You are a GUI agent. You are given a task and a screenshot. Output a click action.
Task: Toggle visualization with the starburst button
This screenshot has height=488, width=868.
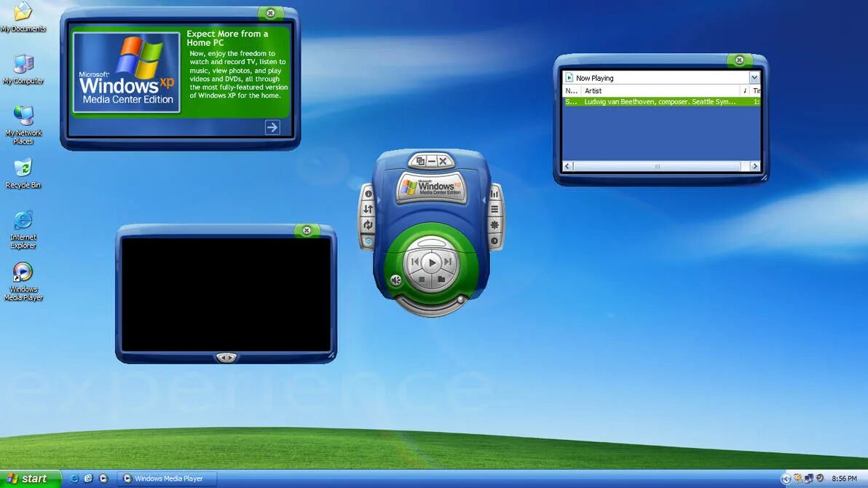(494, 225)
